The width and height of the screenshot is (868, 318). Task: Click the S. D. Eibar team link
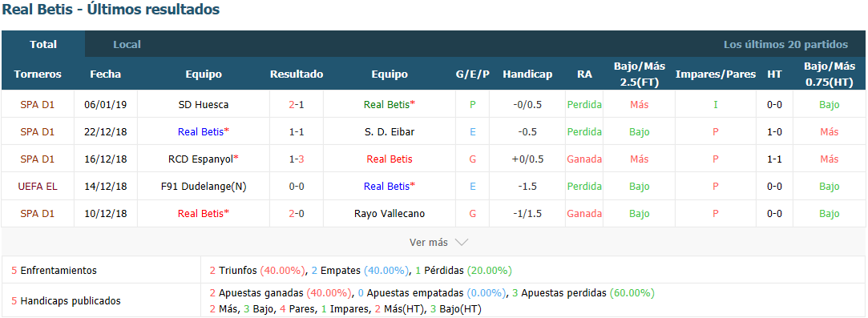tap(390, 131)
